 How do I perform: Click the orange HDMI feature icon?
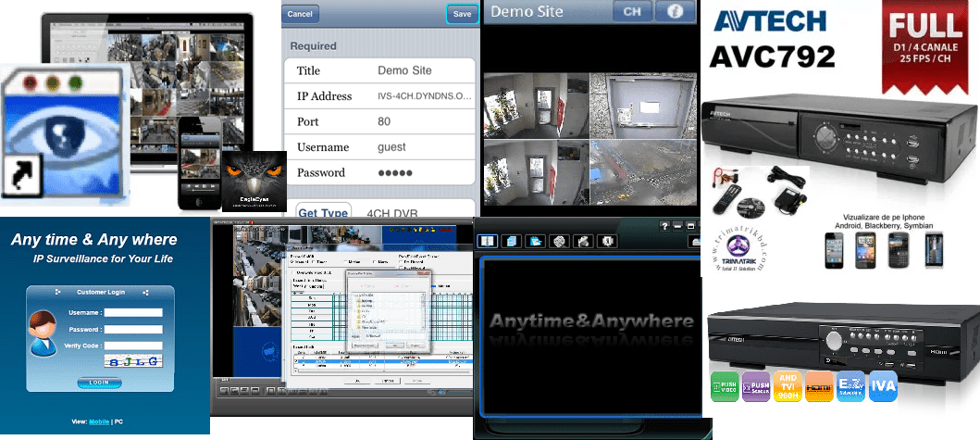click(819, 386)
